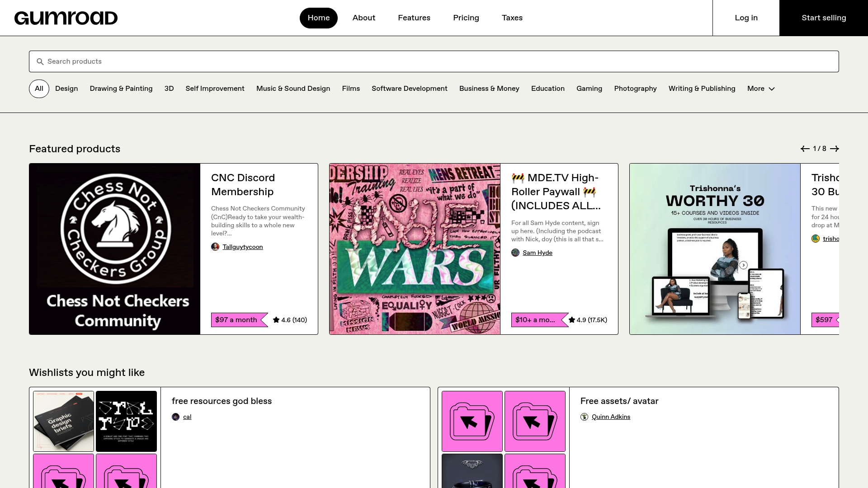Click the left arrow for featured products
Screen dimensions: 868x488
click(x=805, y=149)
